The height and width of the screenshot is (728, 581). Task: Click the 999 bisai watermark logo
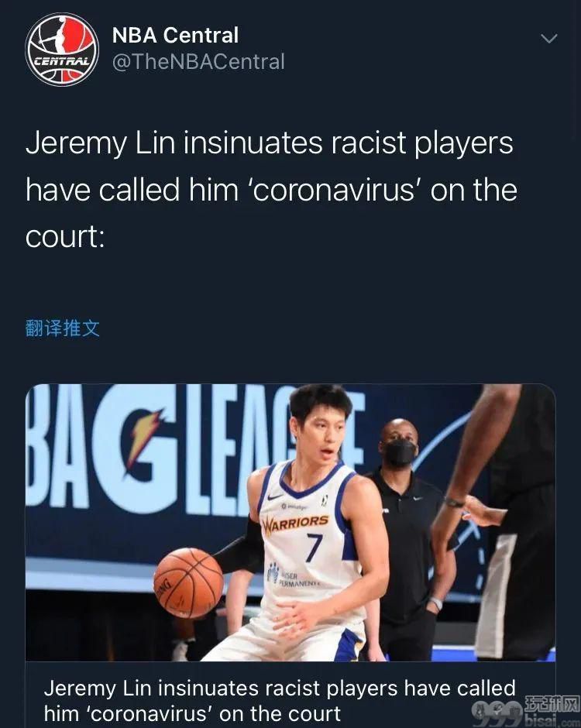pos(524,711)
